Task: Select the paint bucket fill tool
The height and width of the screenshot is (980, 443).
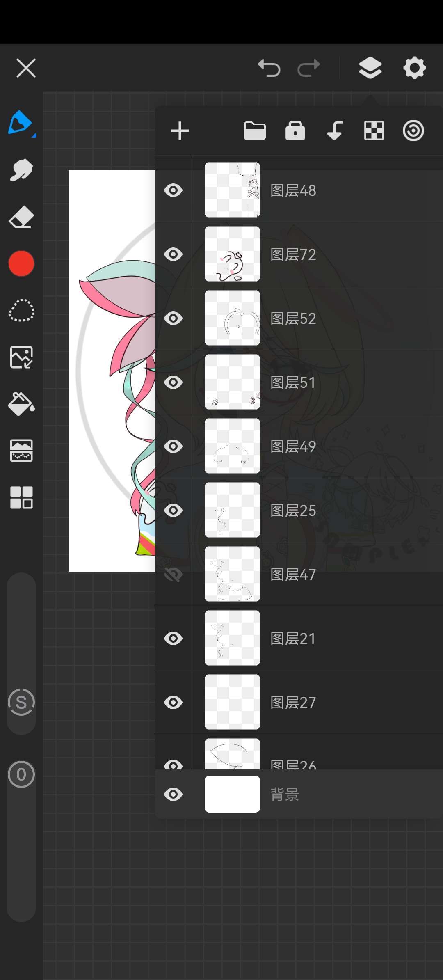Action: 21,404
